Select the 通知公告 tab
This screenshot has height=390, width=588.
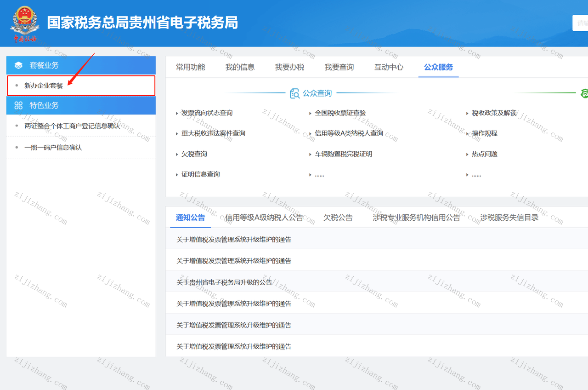point(191,218)
